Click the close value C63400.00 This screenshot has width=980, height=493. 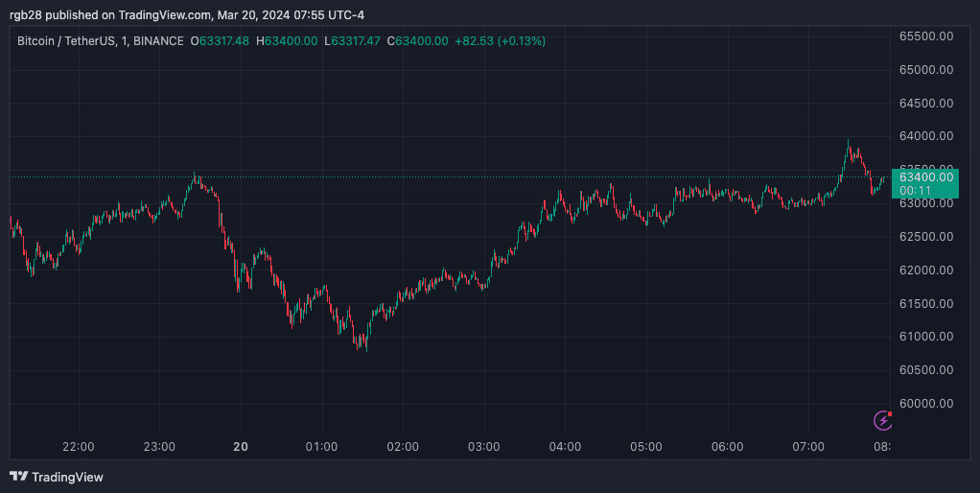point(417,41)
